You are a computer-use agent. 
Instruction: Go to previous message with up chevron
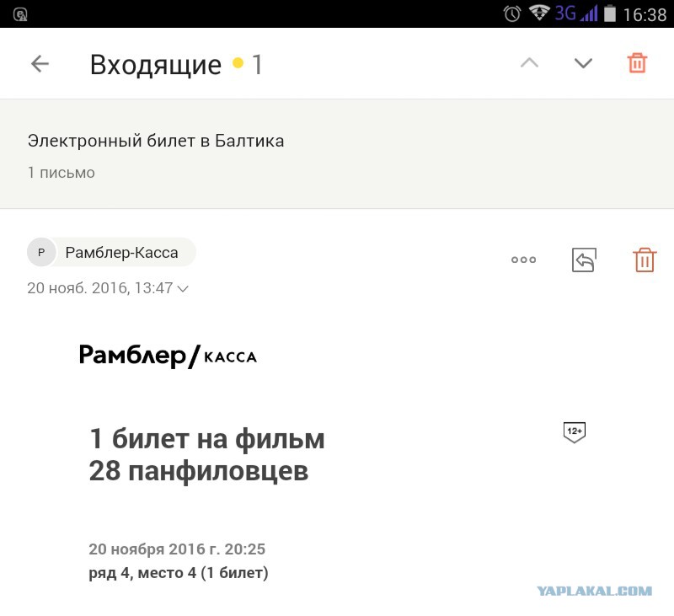tap(529, 63)
